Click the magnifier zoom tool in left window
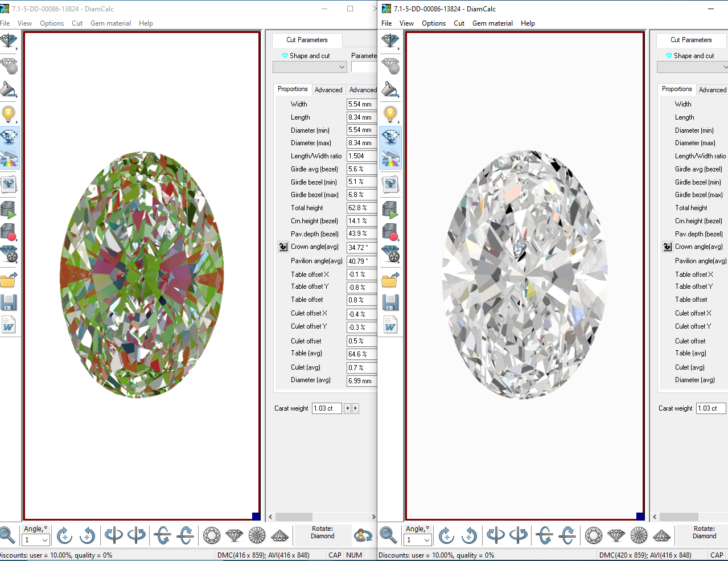 (x=7, y=535)
